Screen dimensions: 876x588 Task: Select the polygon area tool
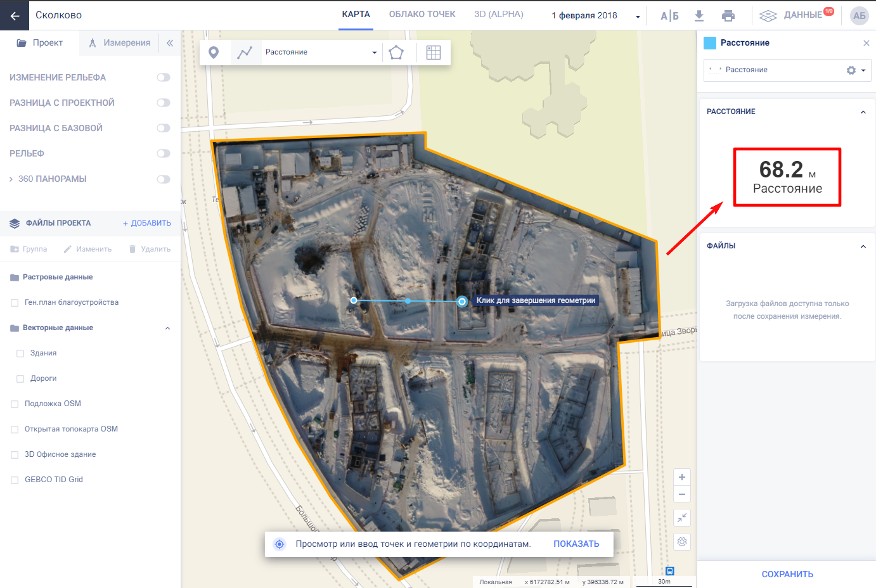pyautogui.click(x=396, y=53)
